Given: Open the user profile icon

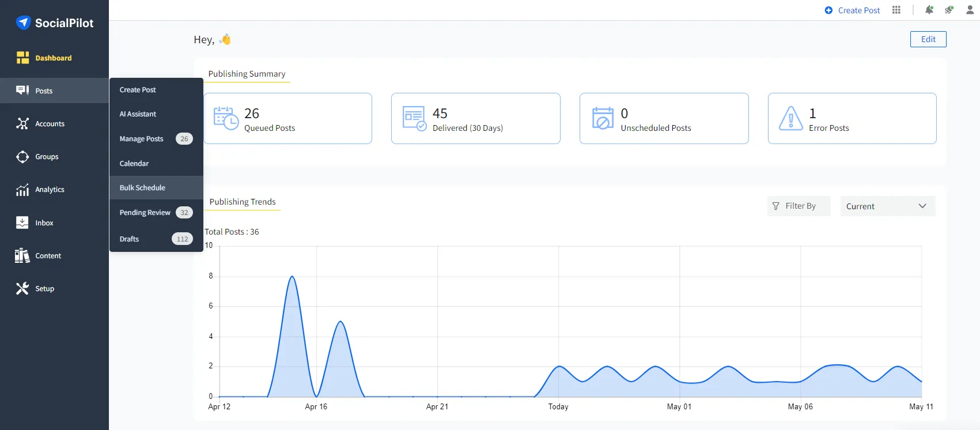Looking at the screenshot, I should pyautogui.click(x=970, y=10).
